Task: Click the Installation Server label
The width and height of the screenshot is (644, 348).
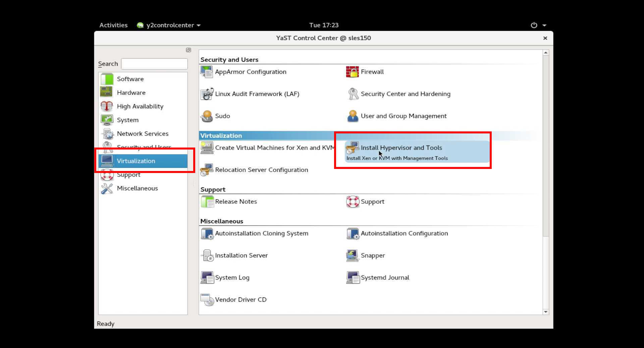Action: tap(241, 255)
